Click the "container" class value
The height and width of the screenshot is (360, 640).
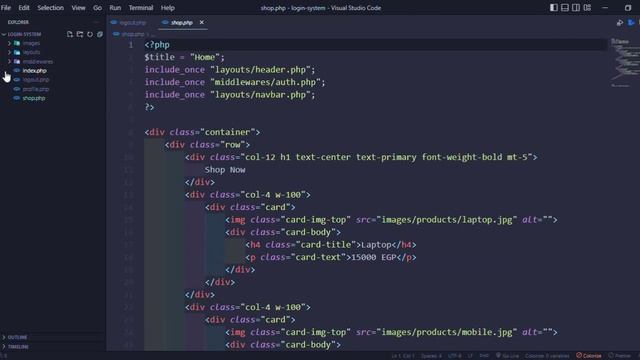228,132
